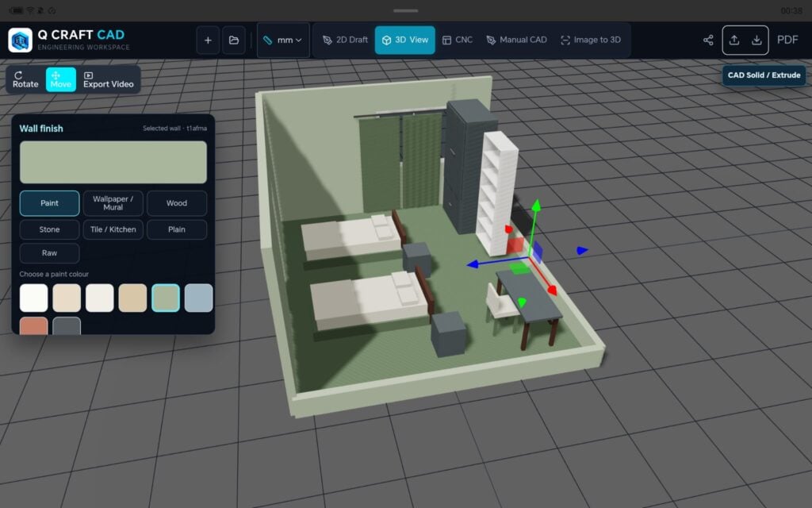The height and width of the screenshot is (508, 812).
Task: Click the Q Craft CAD logo icon
Action: (x=20, y=40)
